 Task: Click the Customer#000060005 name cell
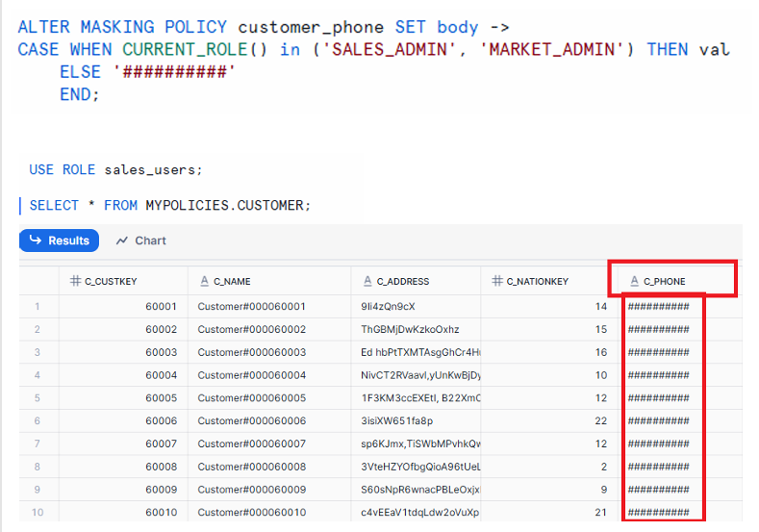[251, 398]
